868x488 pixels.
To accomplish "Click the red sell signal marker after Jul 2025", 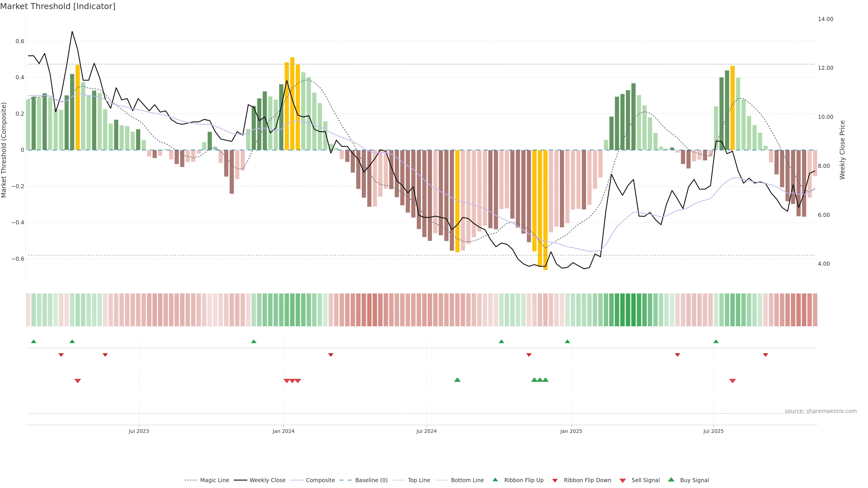I will coord(732,381).
